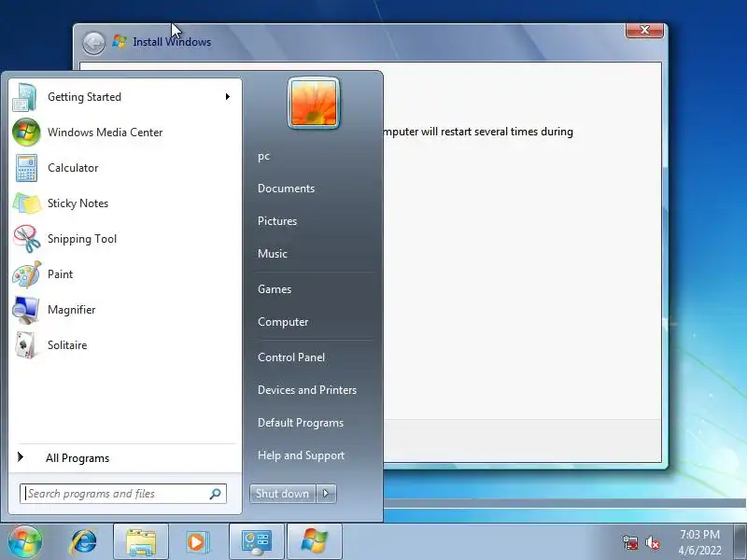Screen dimensions: 747x560
Task: Open Documents from Start menu
Action: pyautogui.click(x=286, y=189)
